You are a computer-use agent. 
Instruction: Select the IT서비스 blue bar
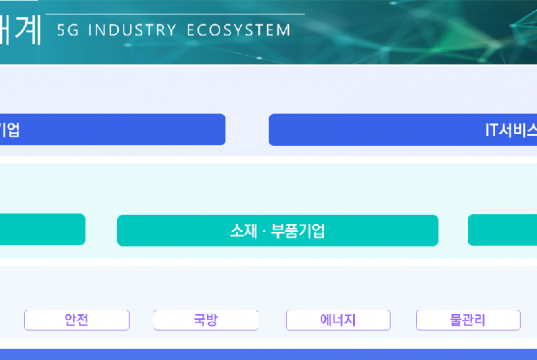click(x=403, y=130)
